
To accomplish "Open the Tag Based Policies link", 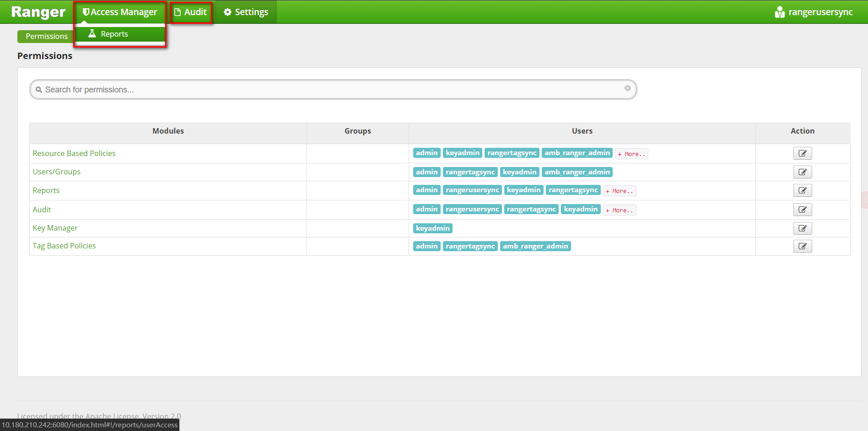I will tap(65, 246).
